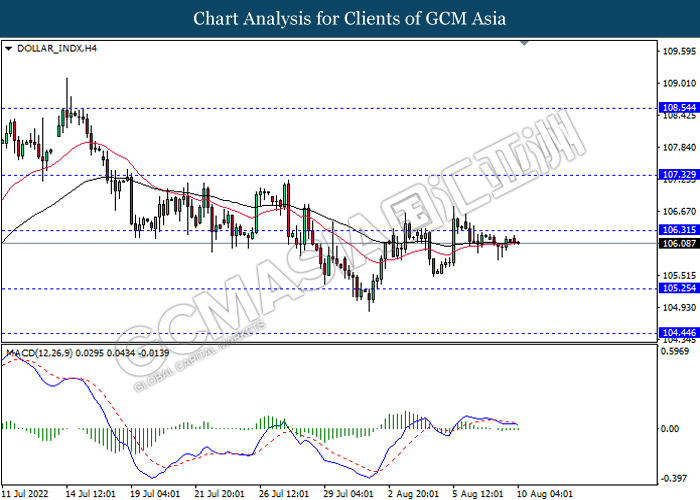Viewport: 700px width, 500px height.
Task: Click the chart shift marker triangle at top
Action: pyautogui.click(x=525, y=43)
